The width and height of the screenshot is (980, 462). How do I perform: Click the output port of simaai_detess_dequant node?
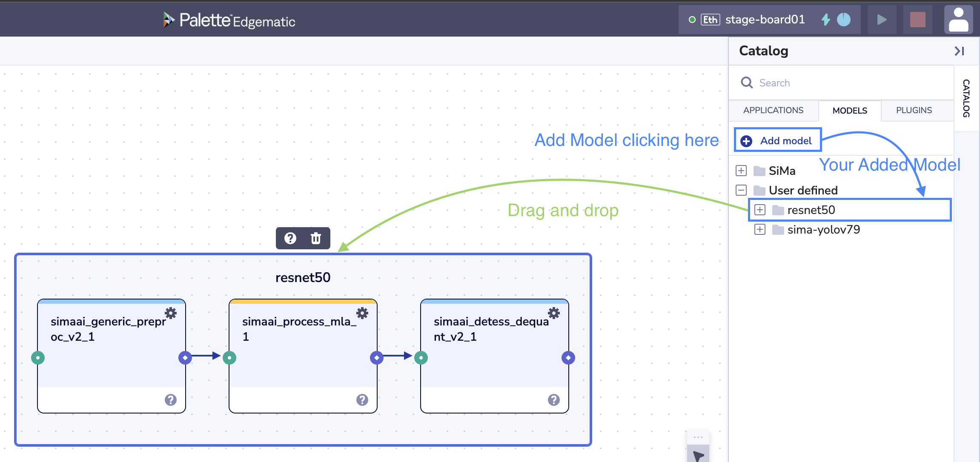(x=568, y=358)
